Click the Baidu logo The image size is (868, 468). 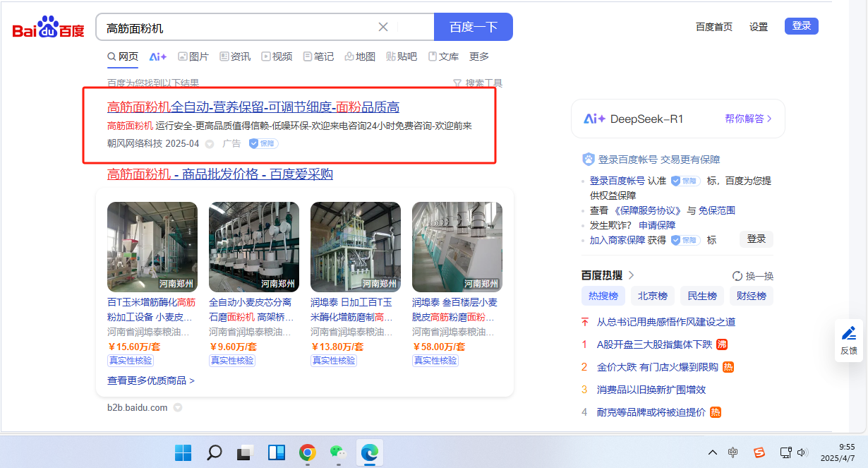(x=48, y=28)
